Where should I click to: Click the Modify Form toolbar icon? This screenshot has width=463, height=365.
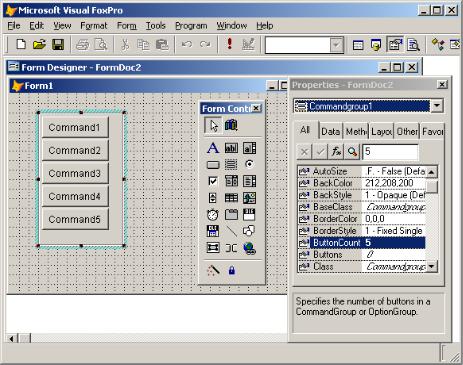coord(248,44)
